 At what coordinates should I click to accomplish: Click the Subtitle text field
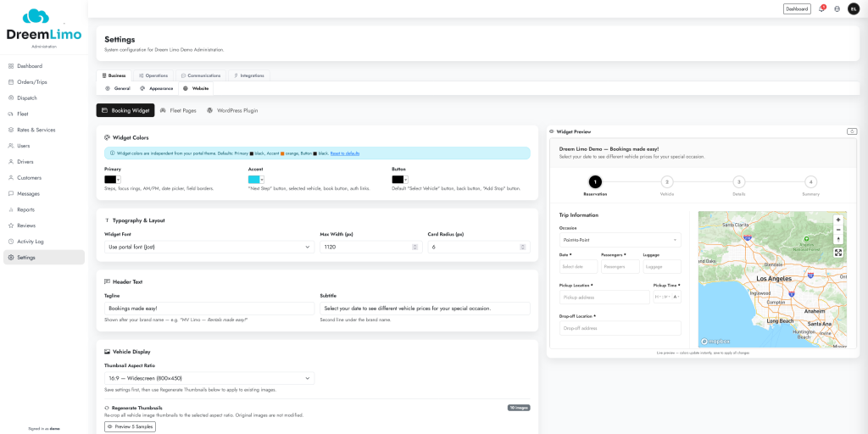(426, 309)
